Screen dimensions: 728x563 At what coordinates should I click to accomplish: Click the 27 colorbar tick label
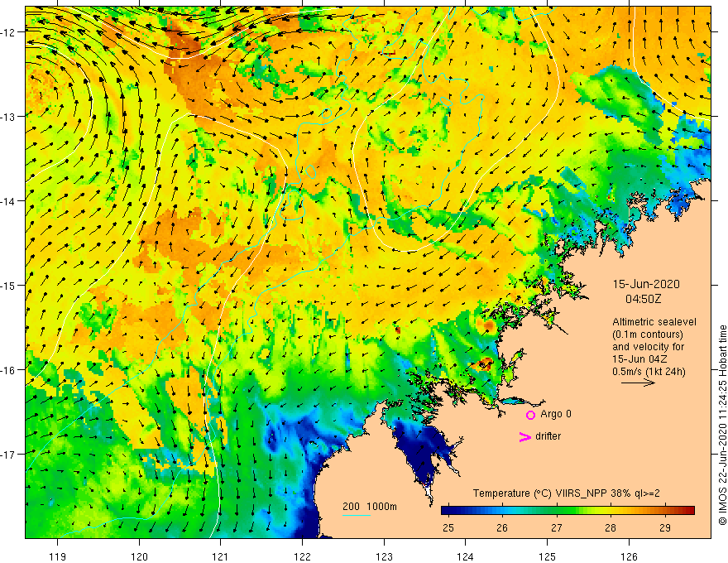click(x=556, y=527)
